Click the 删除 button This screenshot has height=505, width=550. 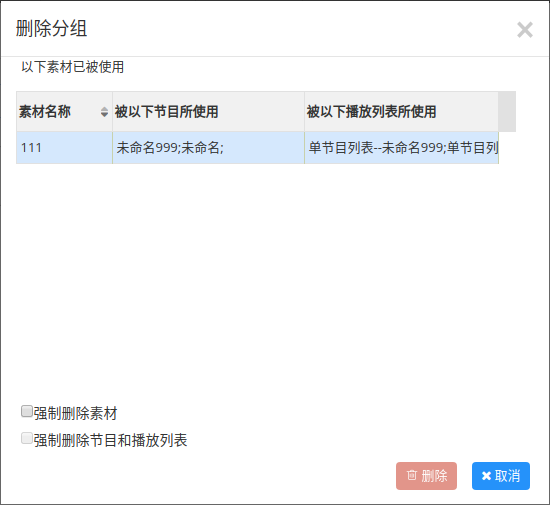[426, 476]
